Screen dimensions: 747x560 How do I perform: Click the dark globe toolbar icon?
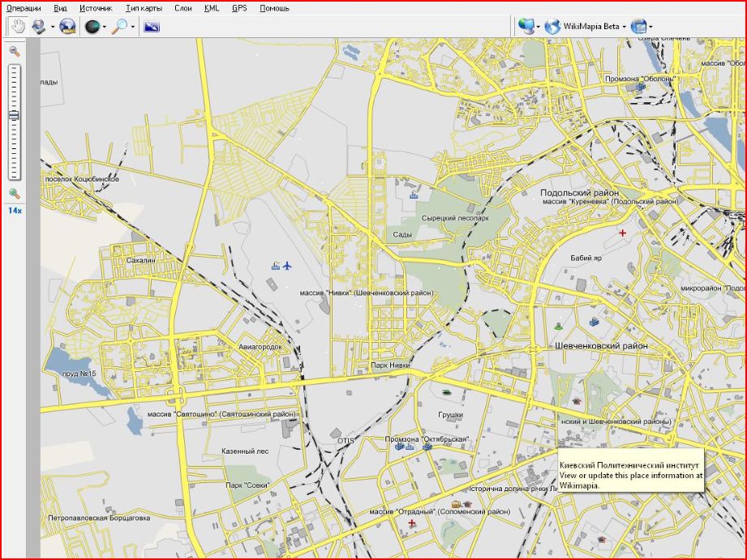(x=92, y=27)
